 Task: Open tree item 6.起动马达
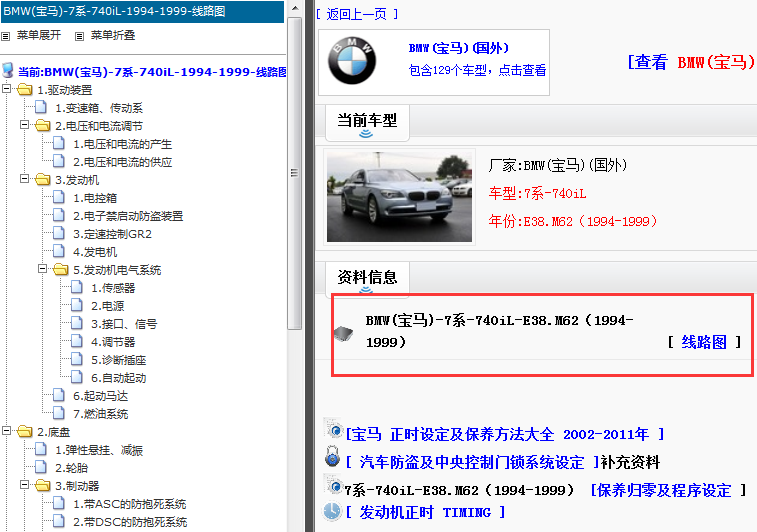[x=100, y=396]
